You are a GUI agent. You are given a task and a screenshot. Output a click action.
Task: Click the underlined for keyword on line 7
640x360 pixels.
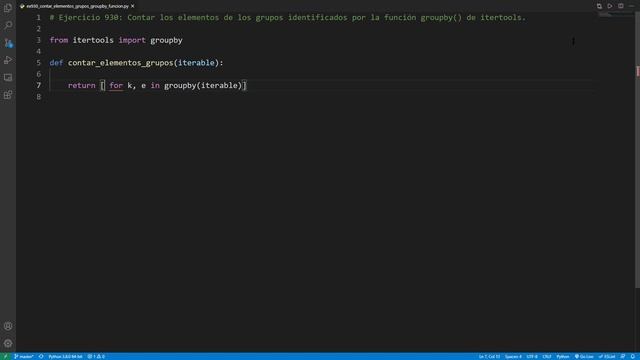pos(116,86)
